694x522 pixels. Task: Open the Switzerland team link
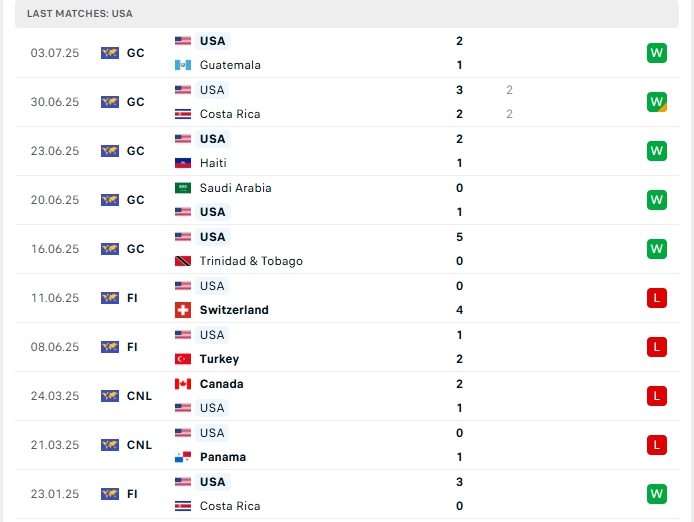tap(233, 310)
